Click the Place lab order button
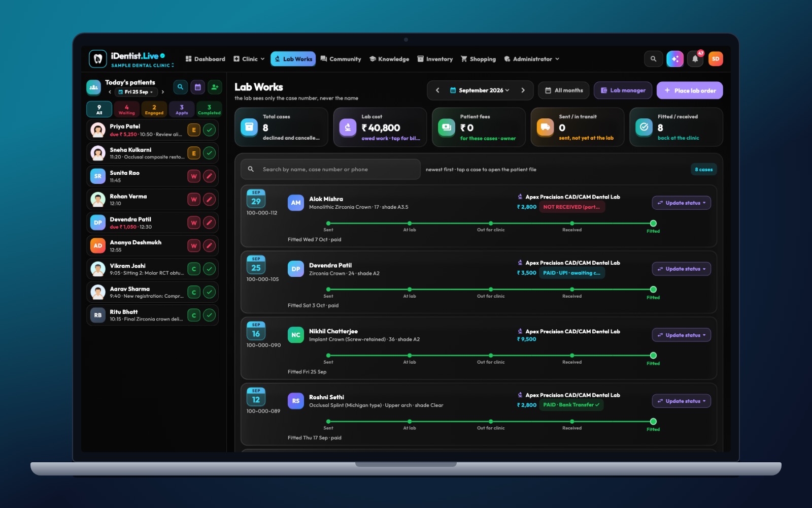812x508 pixels. click(690, 90)
